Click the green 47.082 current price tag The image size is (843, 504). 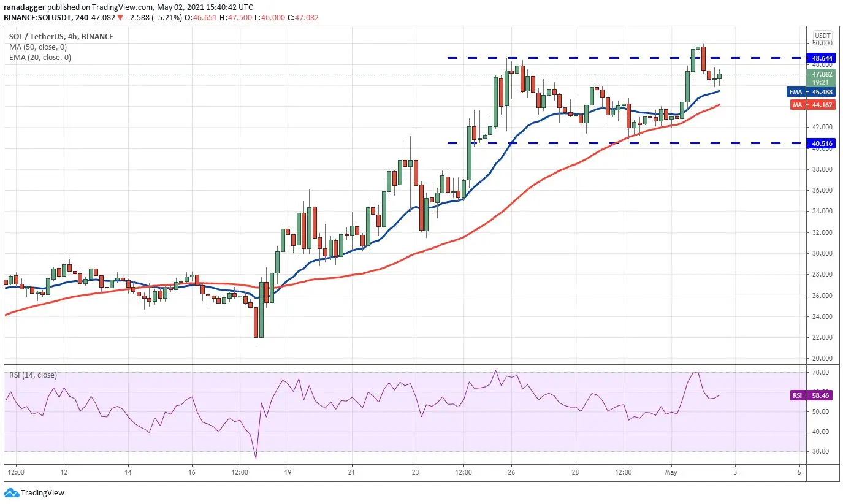pyautogui.click(x=822, y=78)
